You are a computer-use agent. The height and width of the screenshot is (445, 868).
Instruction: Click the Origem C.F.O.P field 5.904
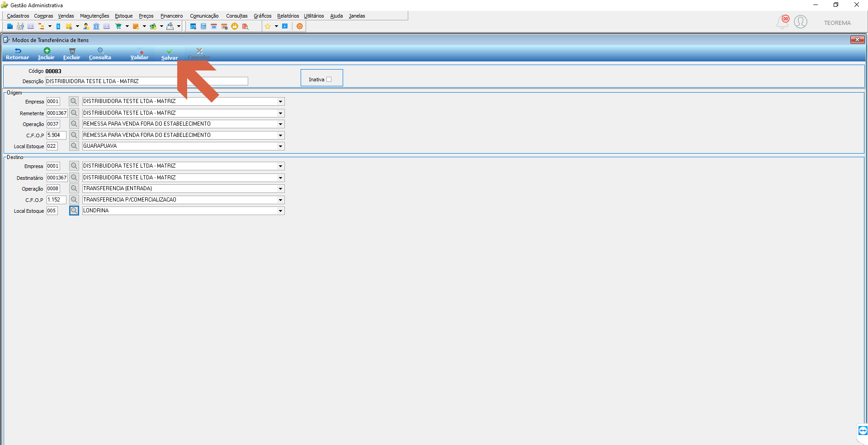pyautogui.click(x=57, y=135)
